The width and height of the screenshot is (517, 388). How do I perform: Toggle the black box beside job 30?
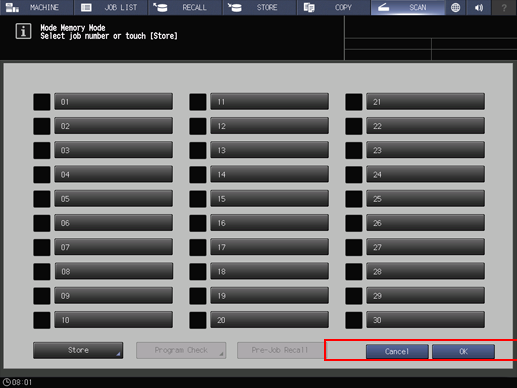pyautogui.click(x=354, y=320)
